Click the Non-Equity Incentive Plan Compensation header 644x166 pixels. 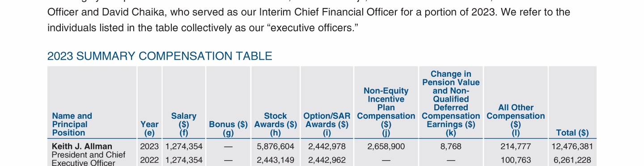tap(386, 112)
